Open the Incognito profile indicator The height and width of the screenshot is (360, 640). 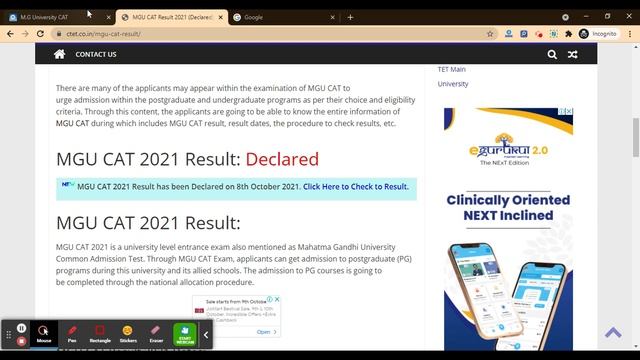click(x=598, y=34)
